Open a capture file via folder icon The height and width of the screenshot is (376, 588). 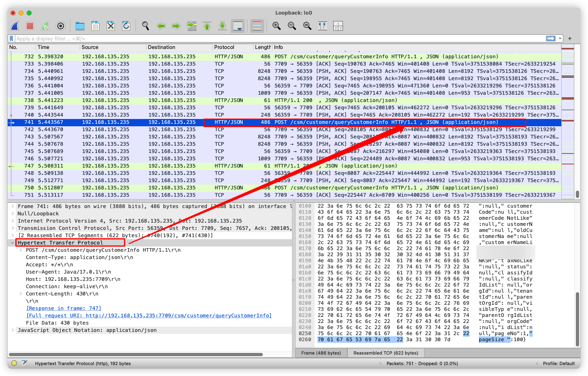point(80,26)
